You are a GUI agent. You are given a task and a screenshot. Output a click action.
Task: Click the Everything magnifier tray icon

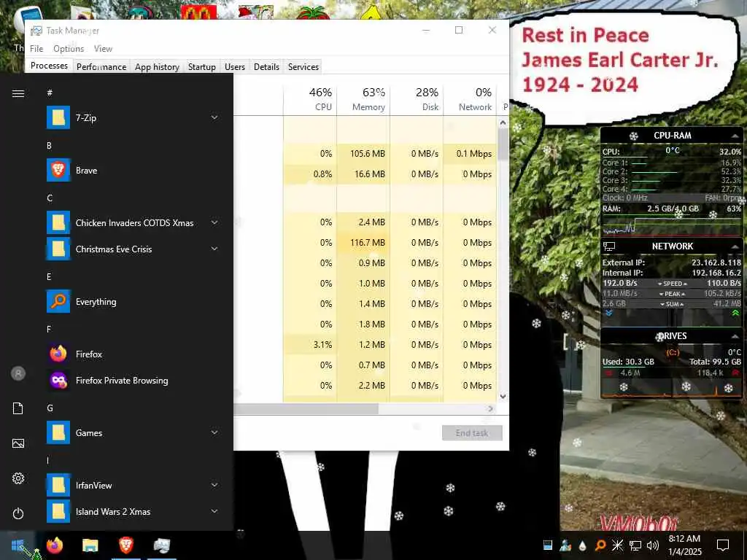point(600,545)
